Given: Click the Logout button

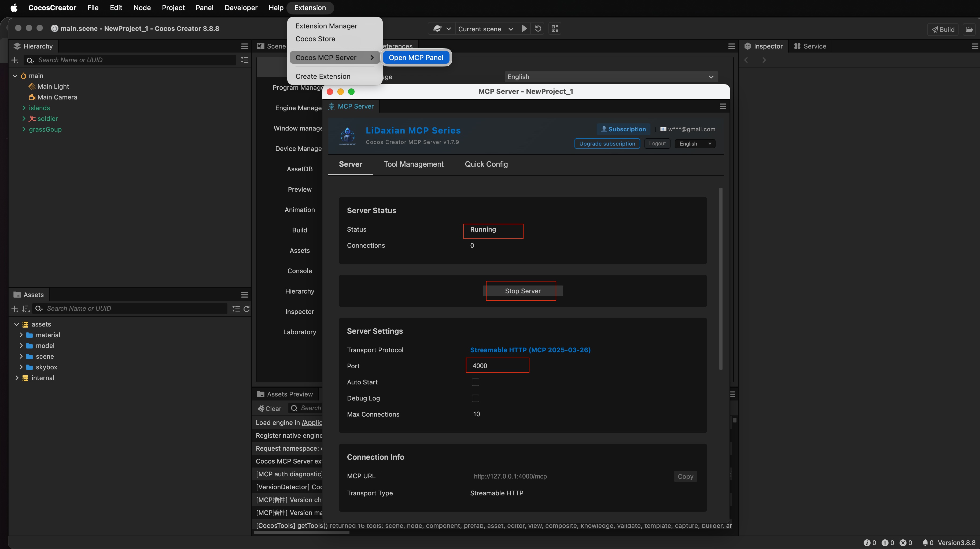Looking at the screenshot, I should [x=657, y=144].
